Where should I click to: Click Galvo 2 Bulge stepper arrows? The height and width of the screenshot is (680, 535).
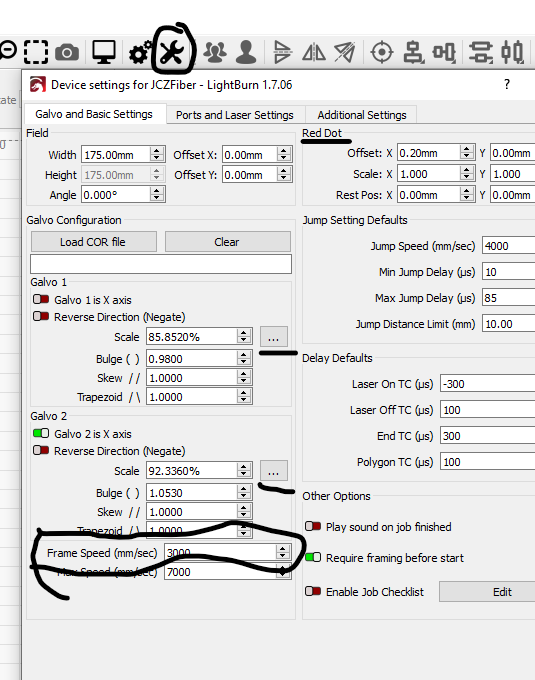coord(244,492)
